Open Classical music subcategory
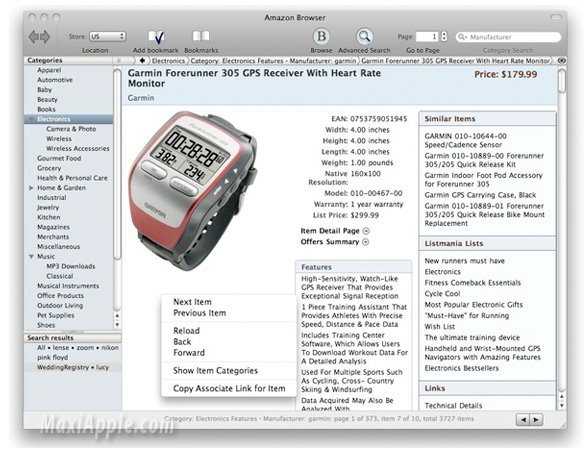The image size is (586, 451). pyautogui.click(x=60, y=276)
